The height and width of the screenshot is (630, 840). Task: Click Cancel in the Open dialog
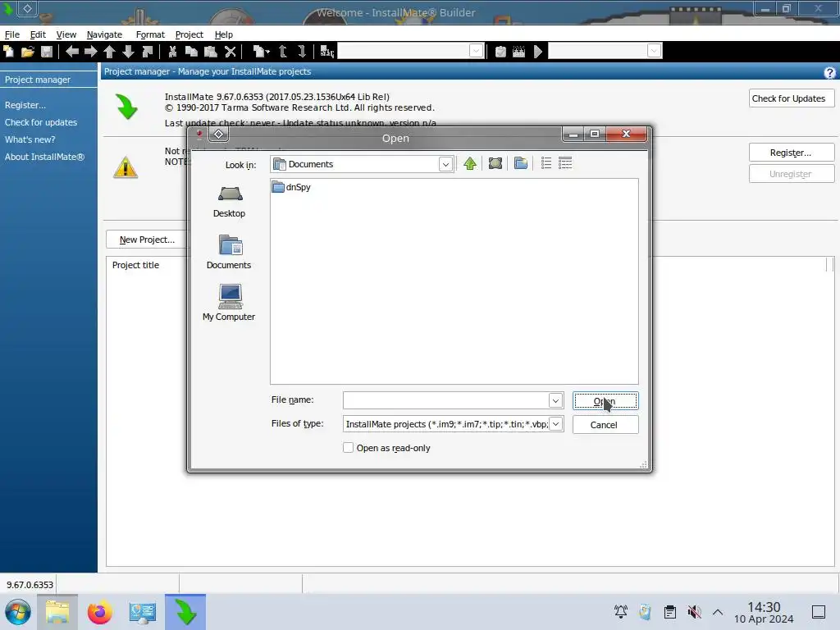[605, 425]
